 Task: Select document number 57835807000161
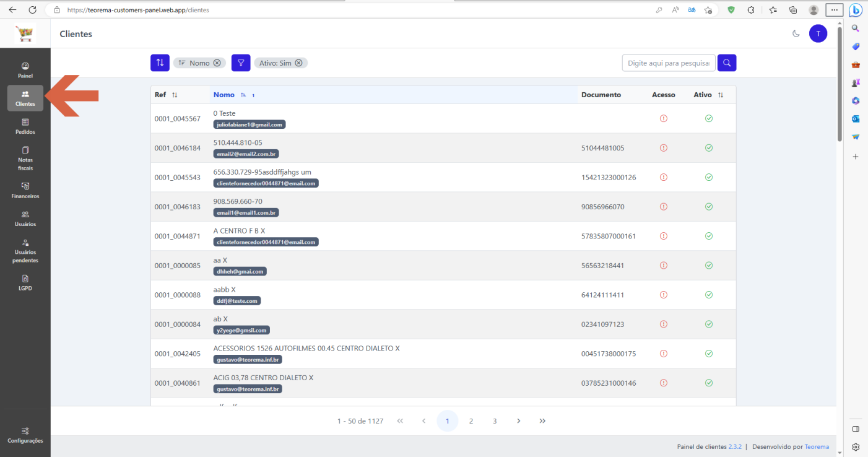[609, 237]
